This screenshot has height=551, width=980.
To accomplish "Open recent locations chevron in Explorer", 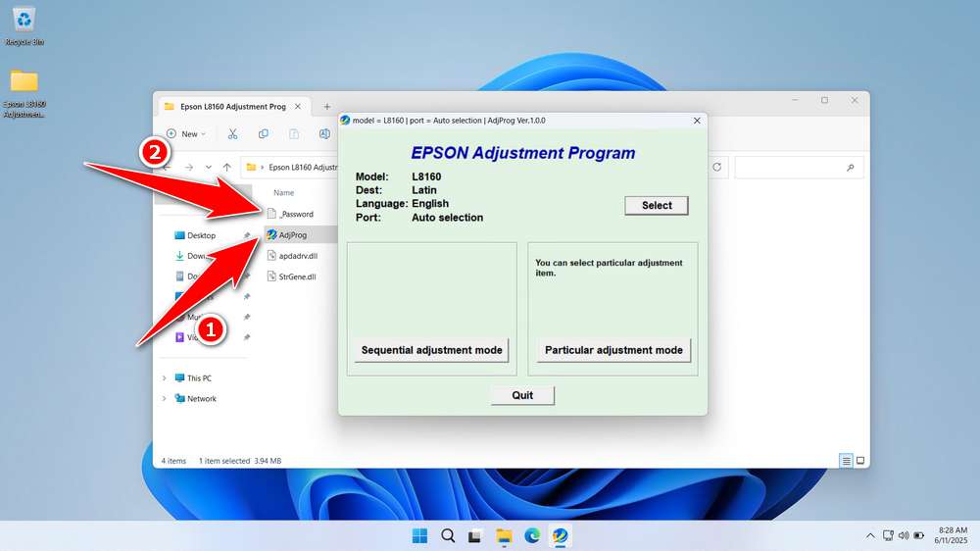I will (x=208, y=168).
